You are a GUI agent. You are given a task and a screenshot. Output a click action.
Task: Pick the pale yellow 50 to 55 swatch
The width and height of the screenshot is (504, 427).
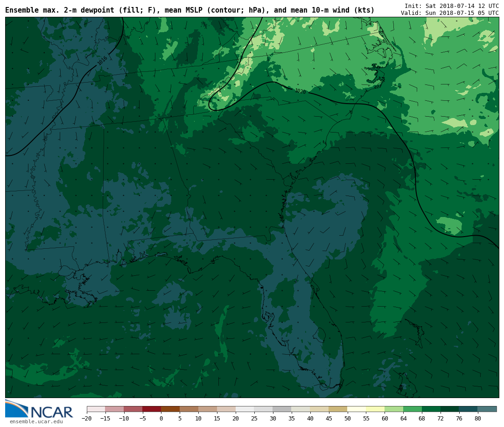tap(357, 409)
